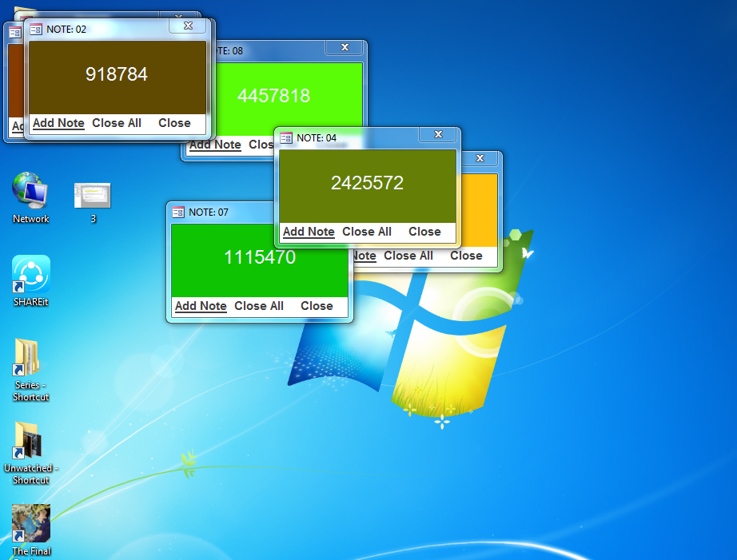Click the NOTE: 04 window title text
This screenshot has width=737, height=560.
pos(317,138)
